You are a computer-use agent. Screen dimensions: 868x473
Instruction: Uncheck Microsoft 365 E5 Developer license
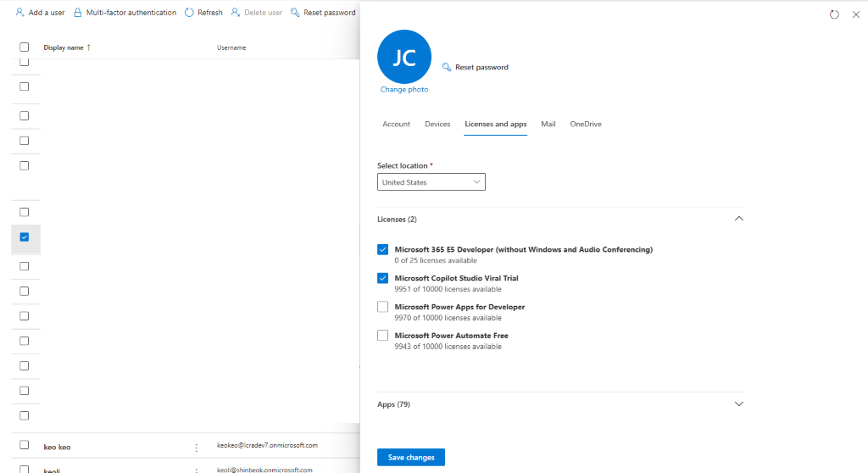[382, 249]
